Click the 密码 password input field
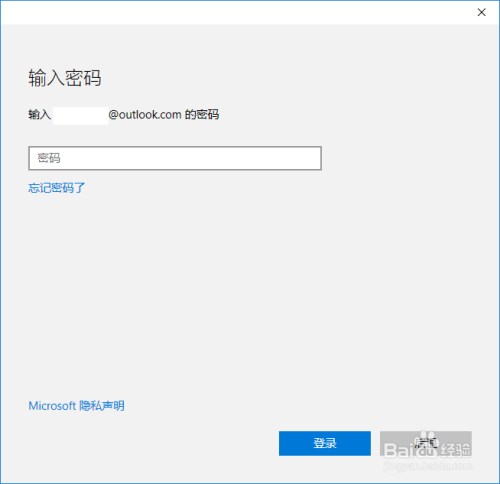The image size is (500, 484). click(175, 158)
